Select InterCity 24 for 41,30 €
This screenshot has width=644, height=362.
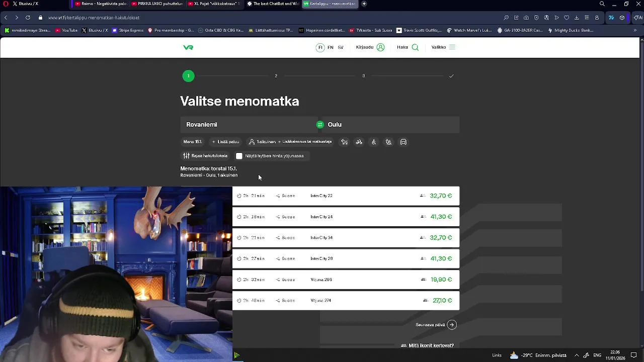coord(346,217)
